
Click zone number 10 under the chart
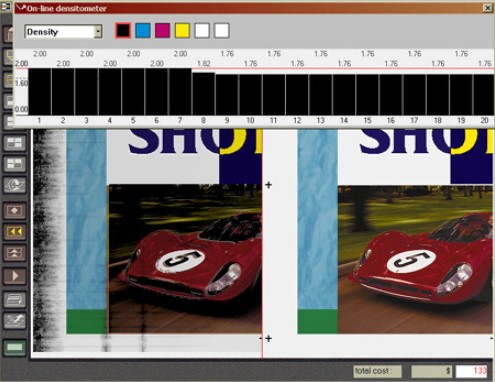pyautogui.click(x=250, y=120)
